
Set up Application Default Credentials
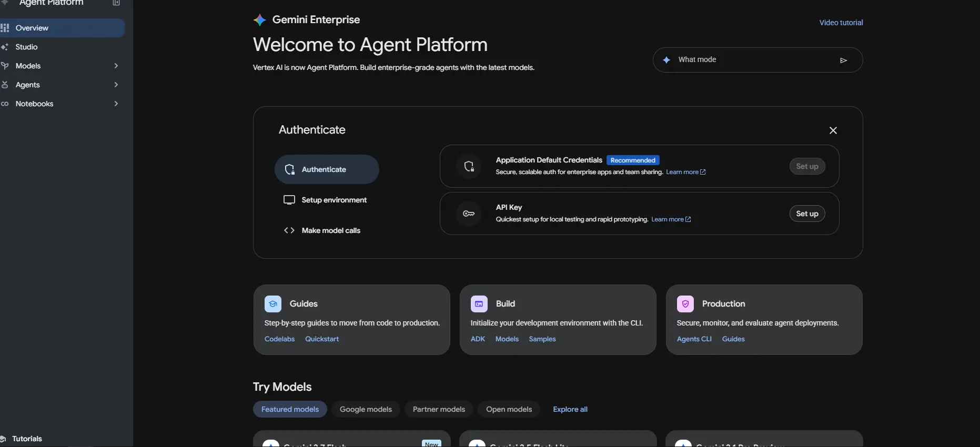[x=807, y=166]
